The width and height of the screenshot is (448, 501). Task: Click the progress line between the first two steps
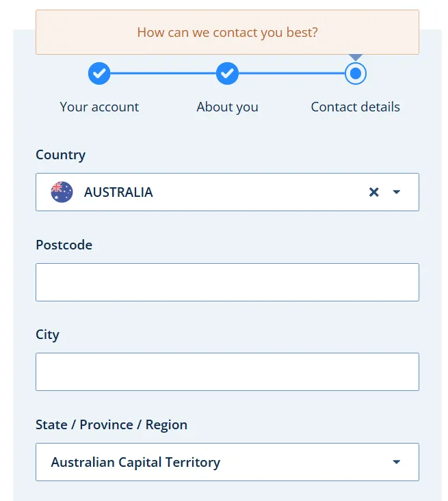(x=163, y=73)
